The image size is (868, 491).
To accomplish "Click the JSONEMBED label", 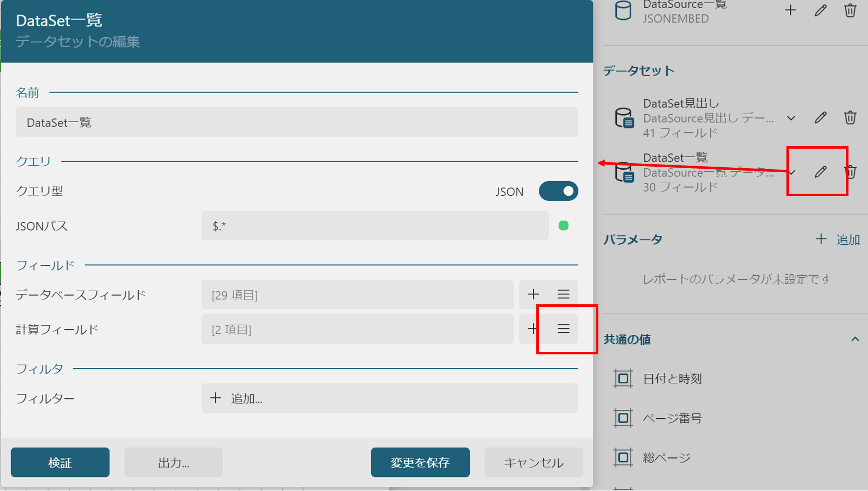I will pyautogui.click(x=676, y=19).
